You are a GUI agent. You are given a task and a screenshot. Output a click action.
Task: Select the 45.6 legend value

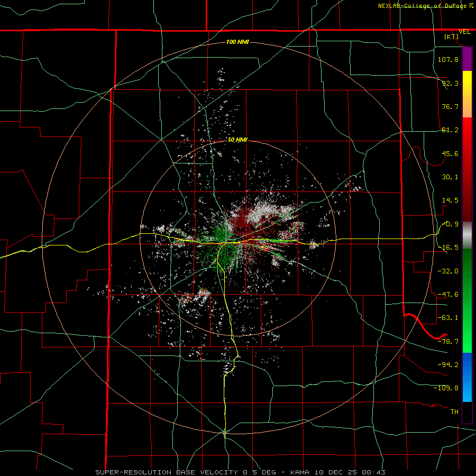tap(450, 153)
